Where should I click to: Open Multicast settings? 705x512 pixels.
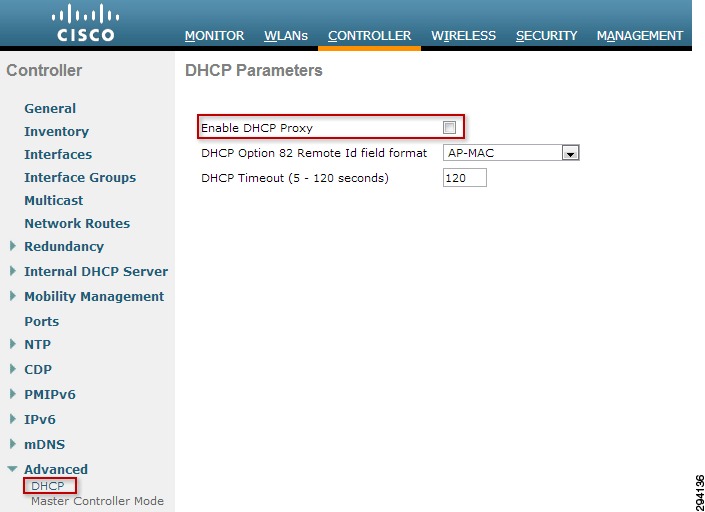(x=54, y=200)
